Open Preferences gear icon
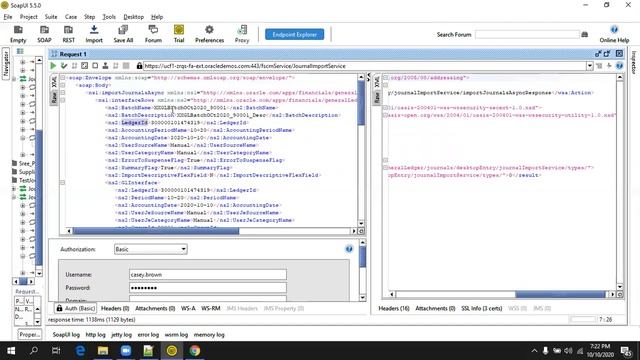 click(209, 34)
